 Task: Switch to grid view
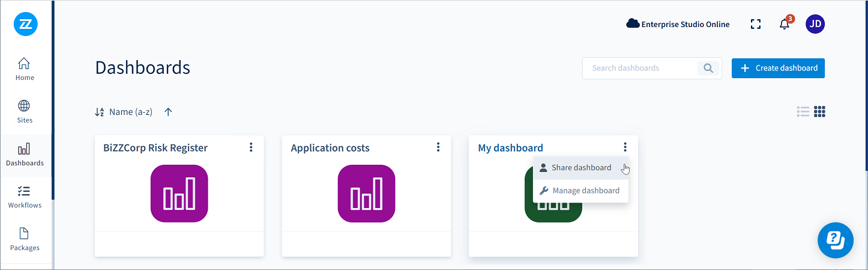[820, 111]
